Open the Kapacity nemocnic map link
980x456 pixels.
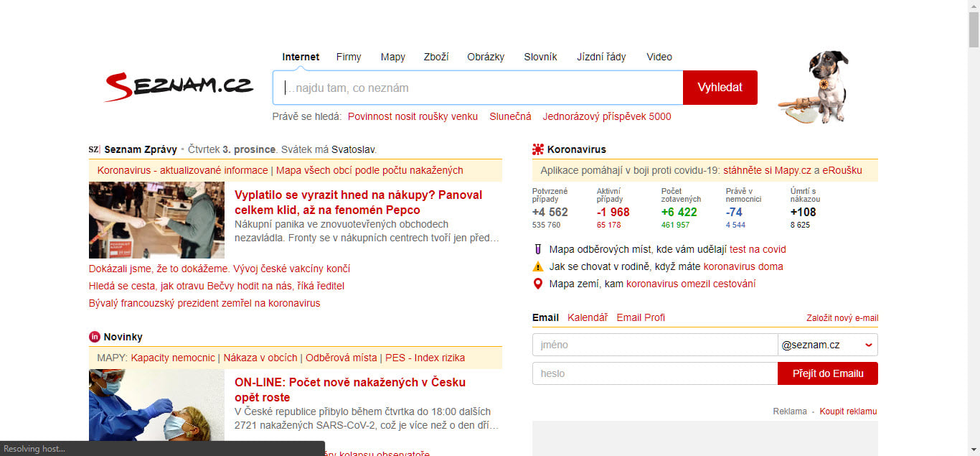coord(173,358)
